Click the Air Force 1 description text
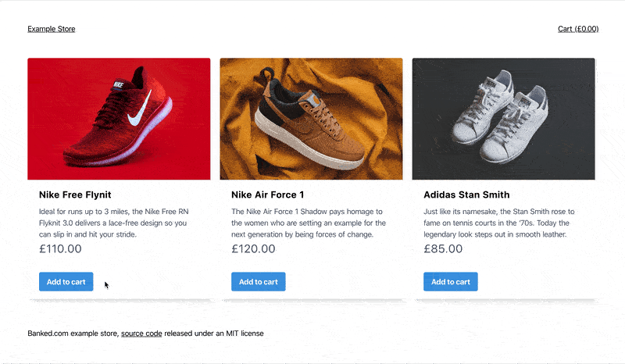Image resolution: width=625 pixels, height=364 pixels. click(309, 223)
